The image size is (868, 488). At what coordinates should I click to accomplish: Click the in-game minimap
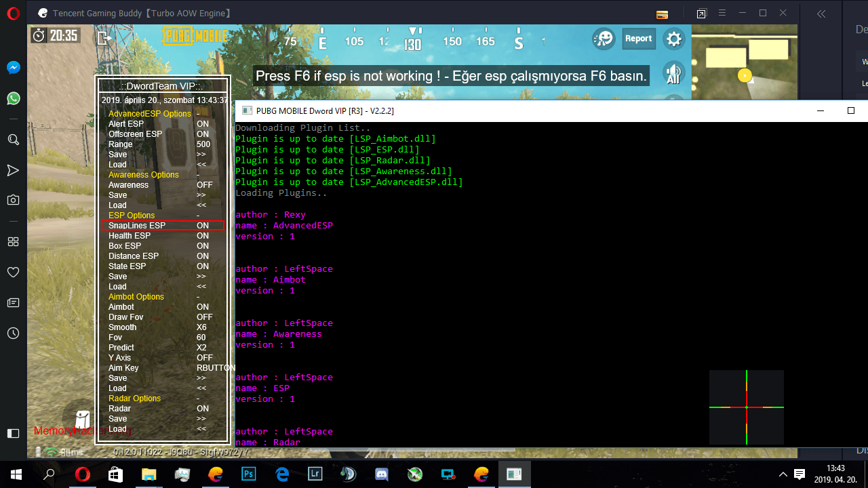pyautogui.click(x=745, y=62)
